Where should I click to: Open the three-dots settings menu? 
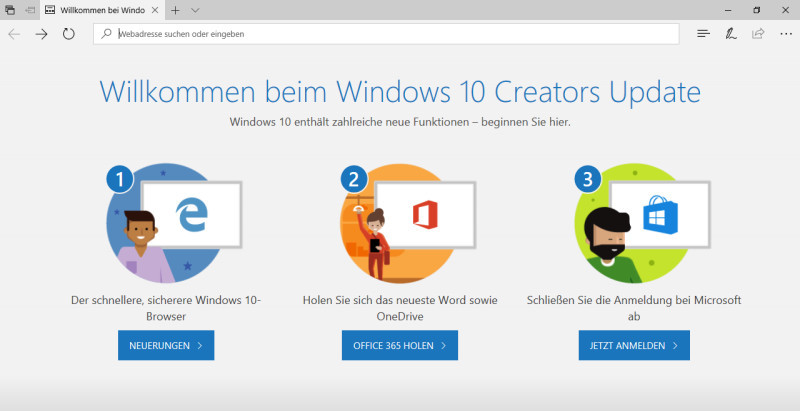(786, 34)
